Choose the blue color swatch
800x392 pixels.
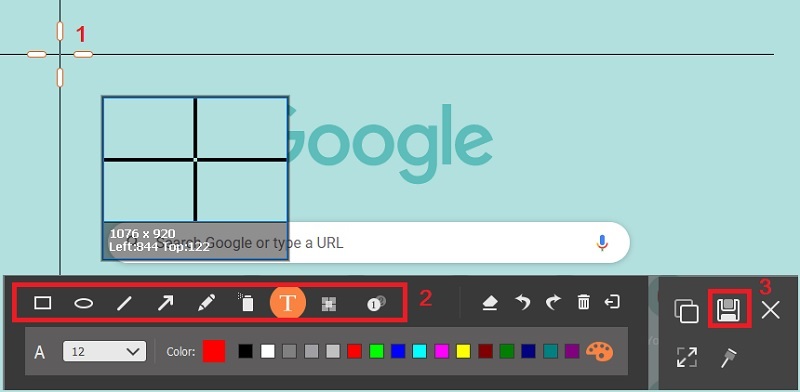(398, 351)
